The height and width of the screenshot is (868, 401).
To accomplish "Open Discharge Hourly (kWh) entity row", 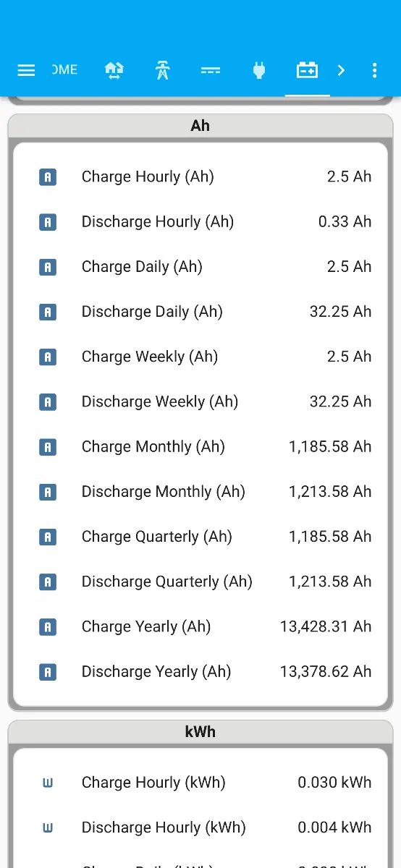I will pyautogui.click(x=200, y=827).
